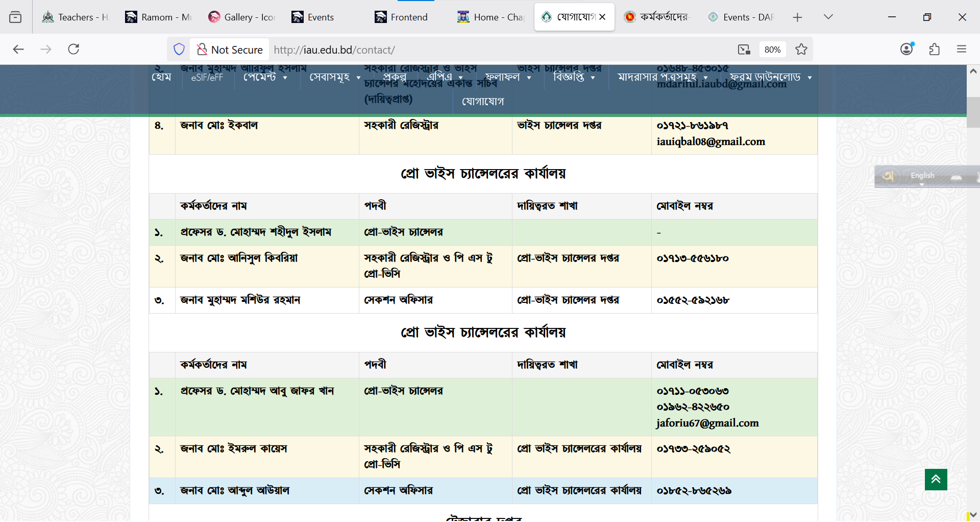Switch to the Gallery tab
The height and width of the screenshot is (522, 980).
pos(242,17)
